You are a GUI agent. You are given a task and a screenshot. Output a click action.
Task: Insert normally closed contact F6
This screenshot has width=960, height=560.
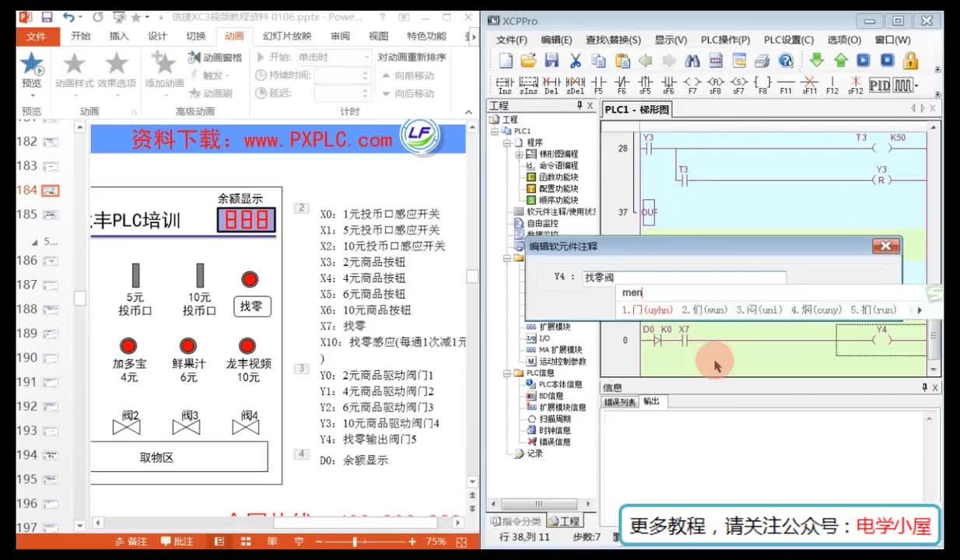pos(622,85)
